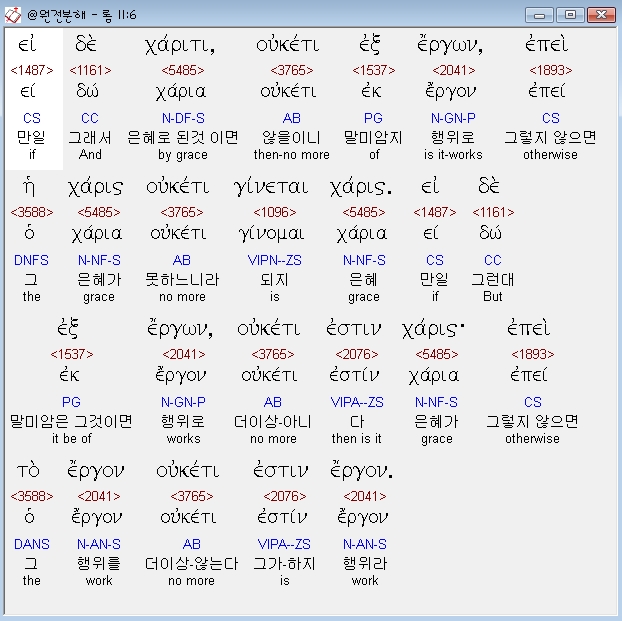
Task: Select the Greek word γίνεται
Action: pyautogui.click(x=271, y=186)
